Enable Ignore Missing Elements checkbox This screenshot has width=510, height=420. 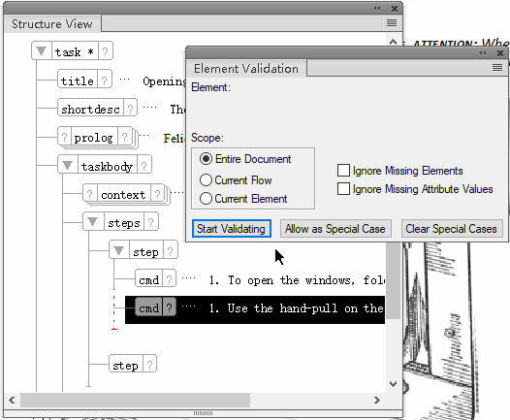pos(343,171)
